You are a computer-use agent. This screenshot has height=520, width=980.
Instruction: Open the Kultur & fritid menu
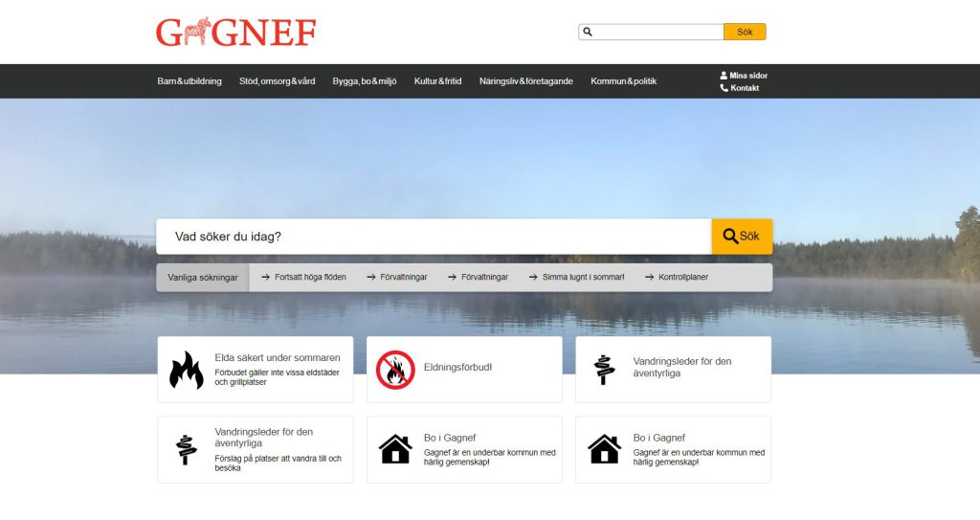(x=437, y=81)
